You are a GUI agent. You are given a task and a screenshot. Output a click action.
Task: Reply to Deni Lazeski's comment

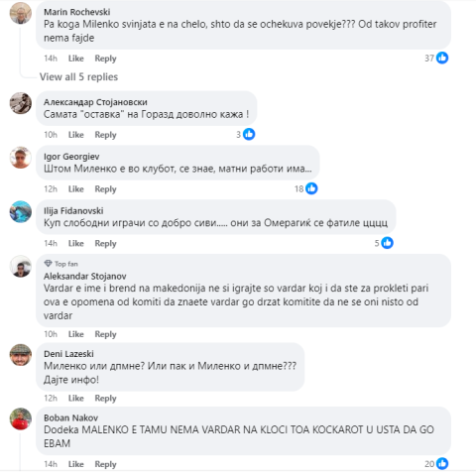pyautogui.click(x=105, y=399)
